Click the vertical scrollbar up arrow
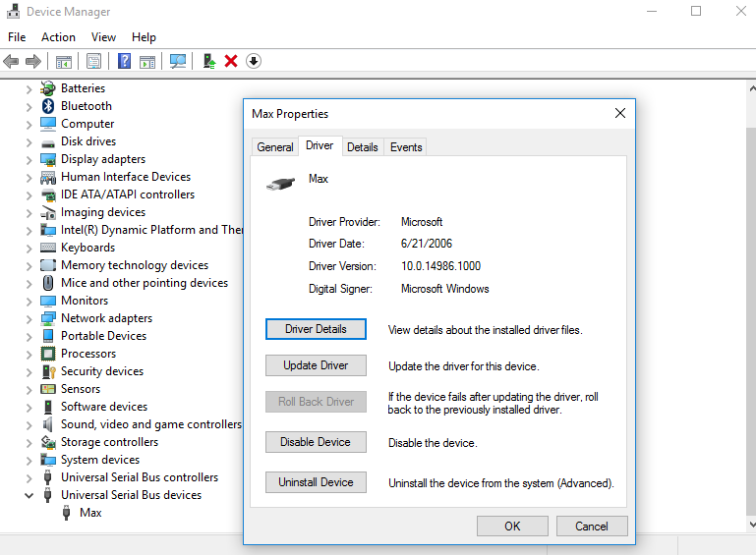This screenshot has height=555, width=756. [x=752, y=88]
